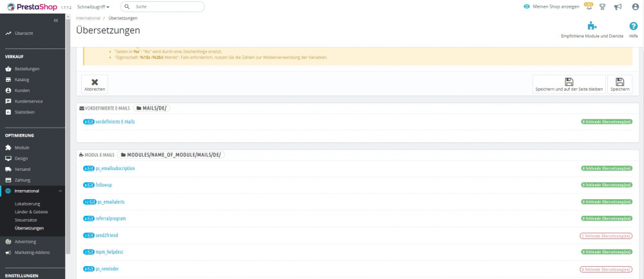The image size is (644, 279).
Task: Click the Advertising icon in sidebar
Action: coord(8,242)
